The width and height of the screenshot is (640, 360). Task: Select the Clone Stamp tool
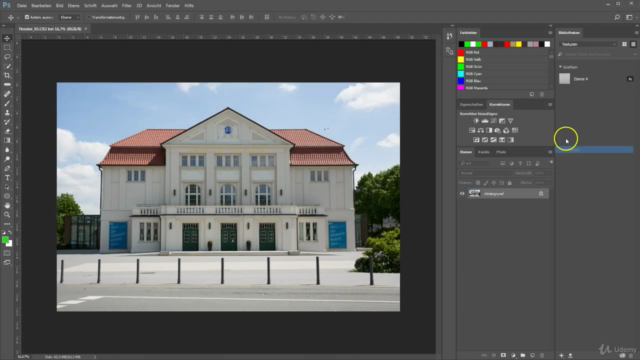[7, 113]
